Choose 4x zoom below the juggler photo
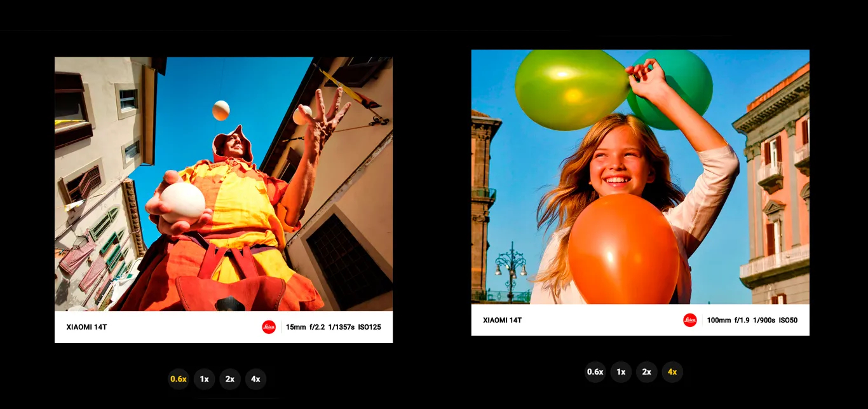Image resolution: width=868 pixels, height=409 pixels. (x=255, y=379)
